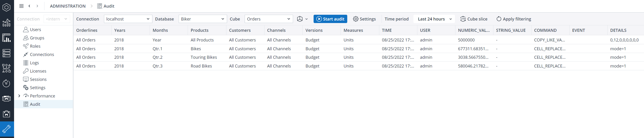Click the Users person icon
The image size is (644, 138).
pos(26,29)
